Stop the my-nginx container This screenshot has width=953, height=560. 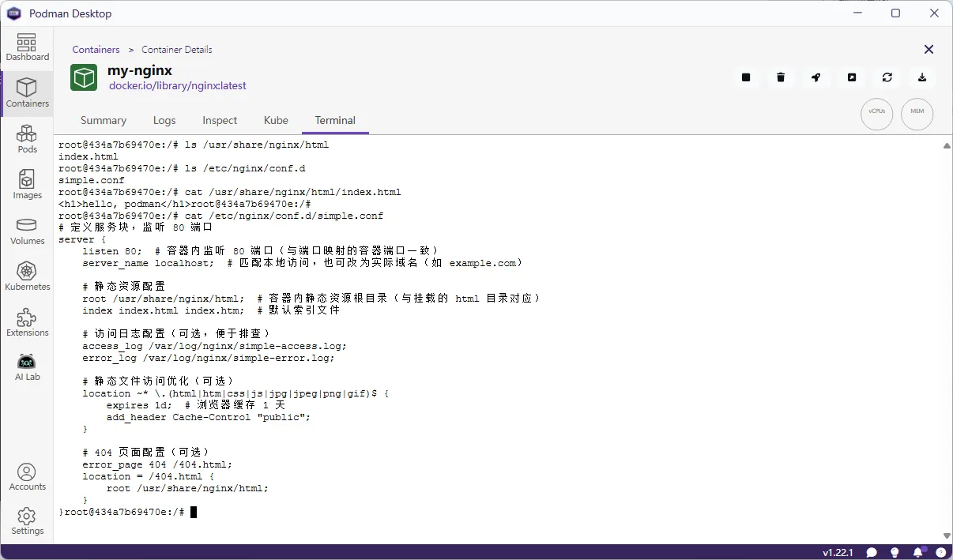coord(746,77)
